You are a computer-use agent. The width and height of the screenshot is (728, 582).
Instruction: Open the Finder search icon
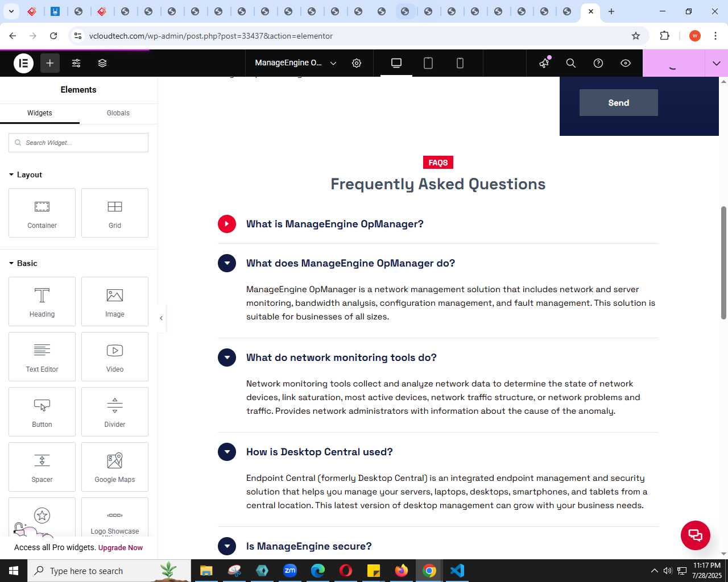(571, 63)
